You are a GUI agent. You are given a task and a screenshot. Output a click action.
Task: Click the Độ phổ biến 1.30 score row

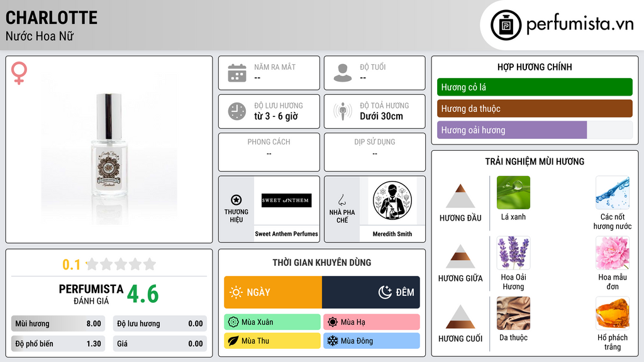click(58, 344)
